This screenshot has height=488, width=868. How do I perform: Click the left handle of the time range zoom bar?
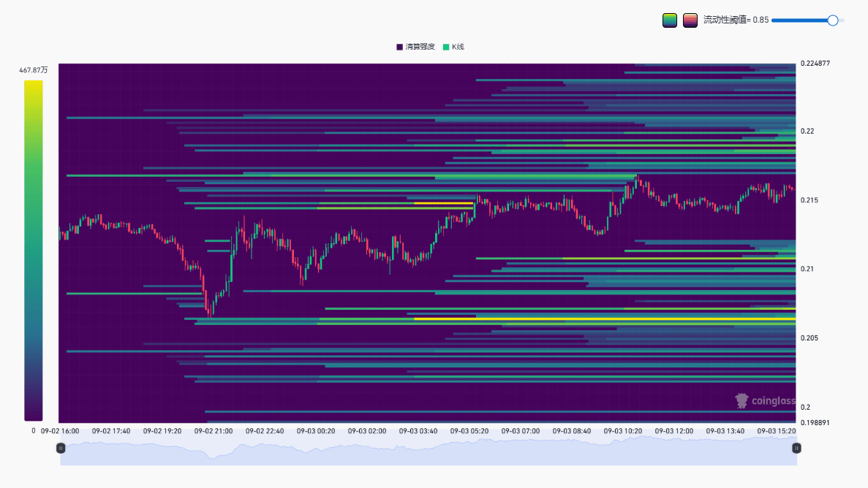(x=61, y=448)
